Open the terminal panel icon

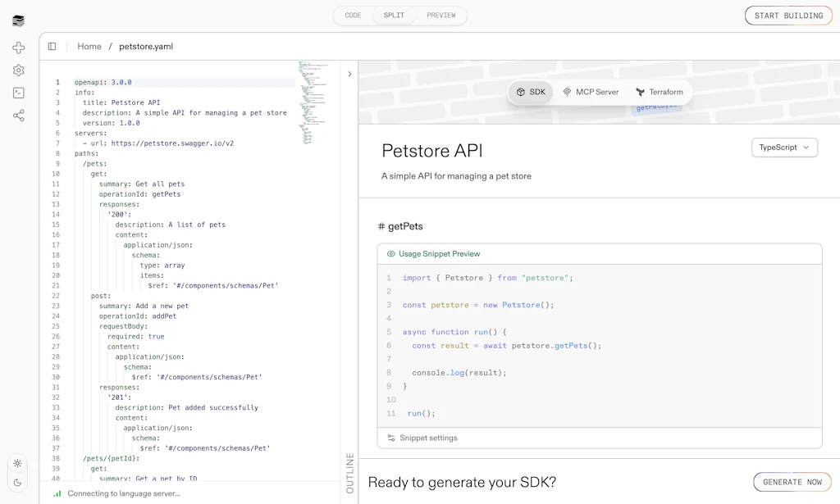pyautogui.click(x=19, y=93)
